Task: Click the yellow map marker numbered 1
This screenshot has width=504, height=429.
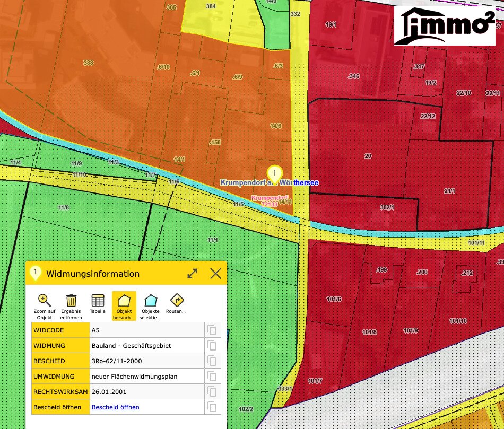Action: click(274, 175)
